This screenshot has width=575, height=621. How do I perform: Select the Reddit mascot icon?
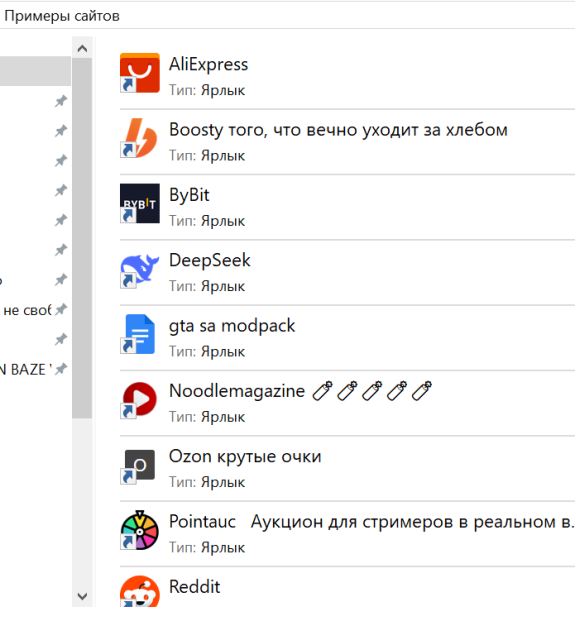point(140,591)
